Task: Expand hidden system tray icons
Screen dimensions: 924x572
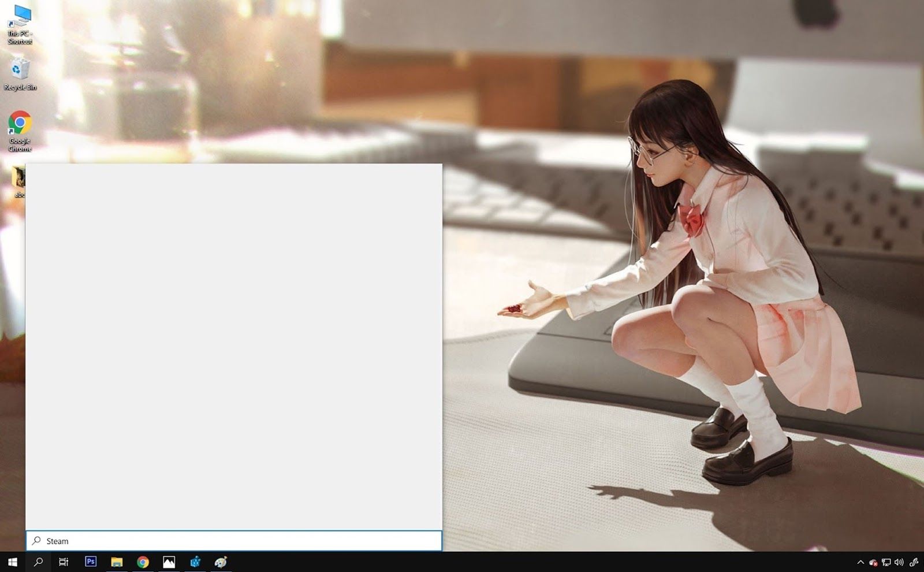Action: click(x=860, y=562)
